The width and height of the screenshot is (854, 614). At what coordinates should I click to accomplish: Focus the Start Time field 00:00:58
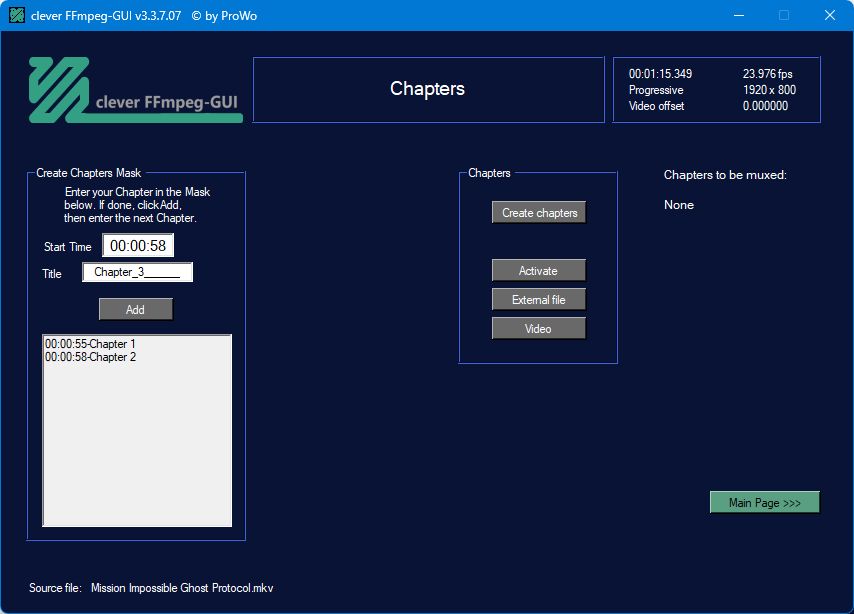click(x=138, y=245)
